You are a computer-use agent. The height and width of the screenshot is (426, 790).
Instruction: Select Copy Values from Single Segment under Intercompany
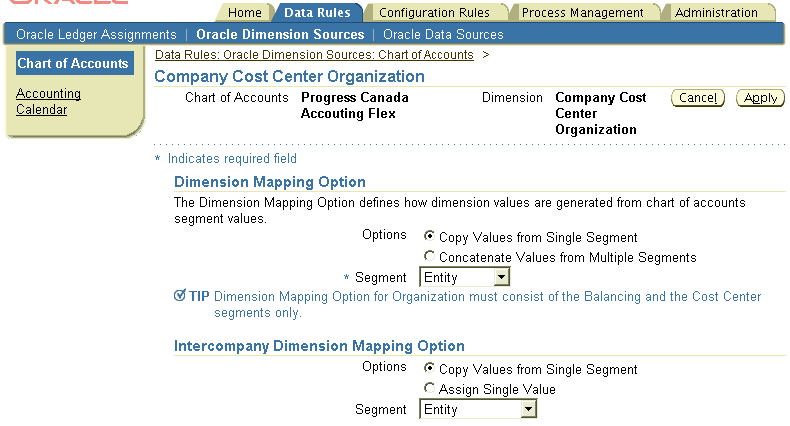coord(429,368)
